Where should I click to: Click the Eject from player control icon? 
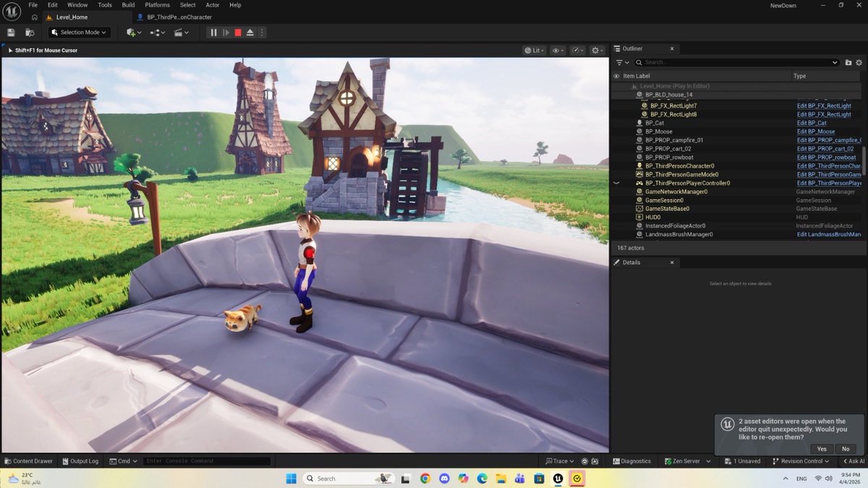click(x=250, y=33)
